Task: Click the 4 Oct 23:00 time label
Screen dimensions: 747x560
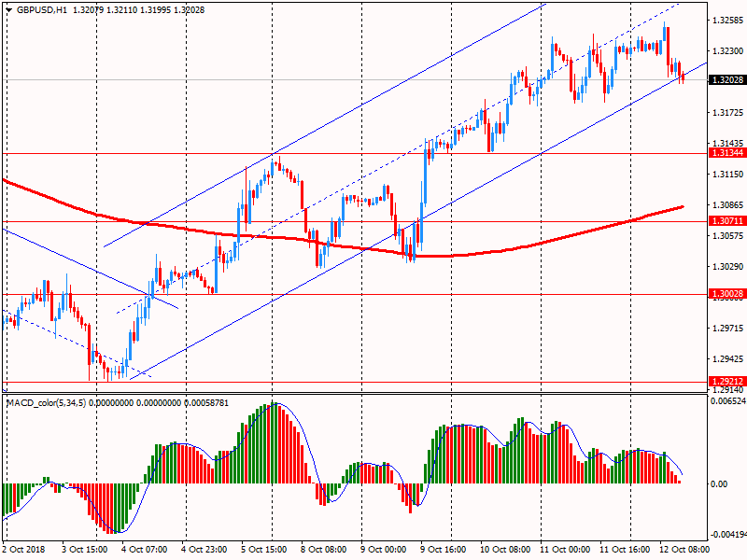Action: coord(204,550)
